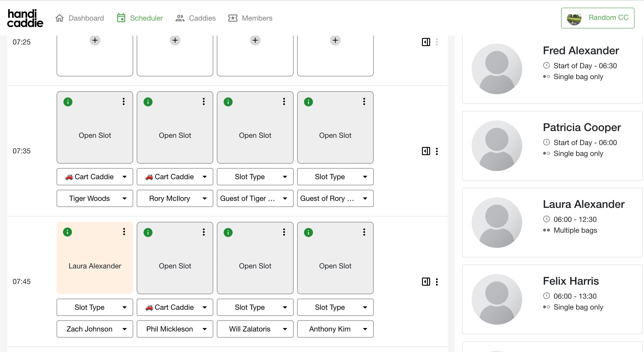The width and height of the screenshot is (644, 352).
Task: Open the three-dot menu on Laura Alexander slot
Action: [124, 232]
